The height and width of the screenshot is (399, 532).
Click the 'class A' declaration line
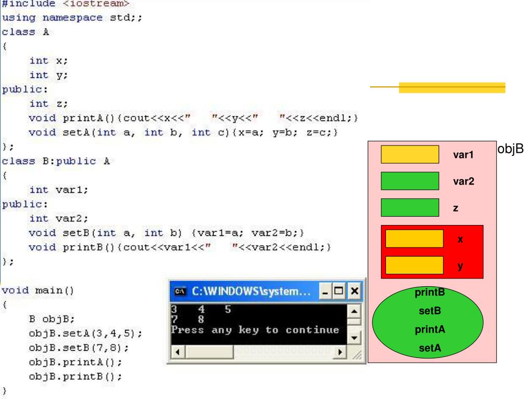pos(25,32)
